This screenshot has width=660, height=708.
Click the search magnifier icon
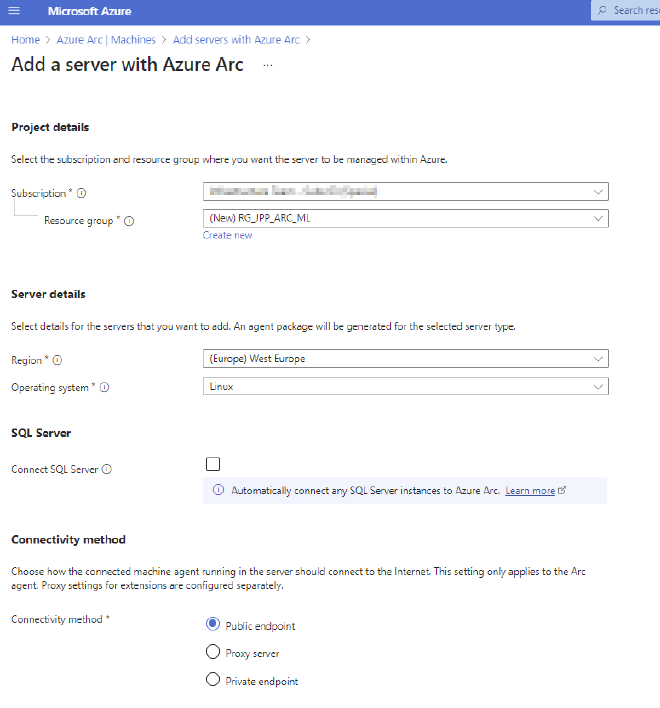[602, 10]
